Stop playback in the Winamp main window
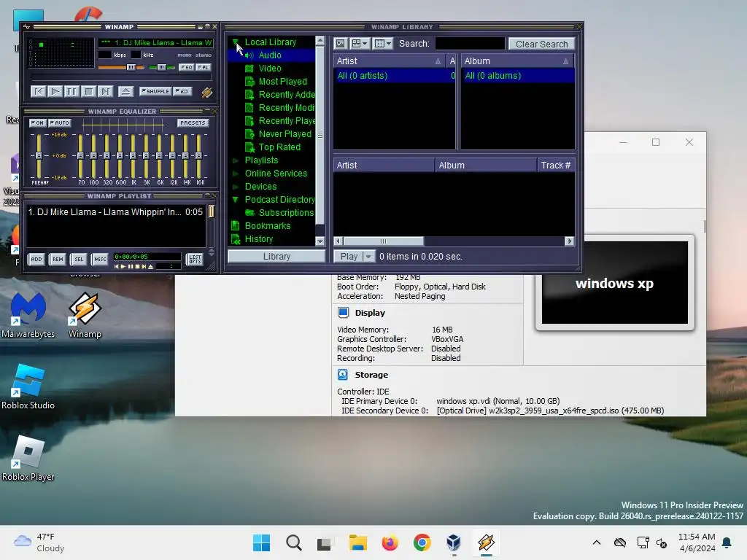The width and height of the screenshot is (747, 560). click(x=88, y=91)
